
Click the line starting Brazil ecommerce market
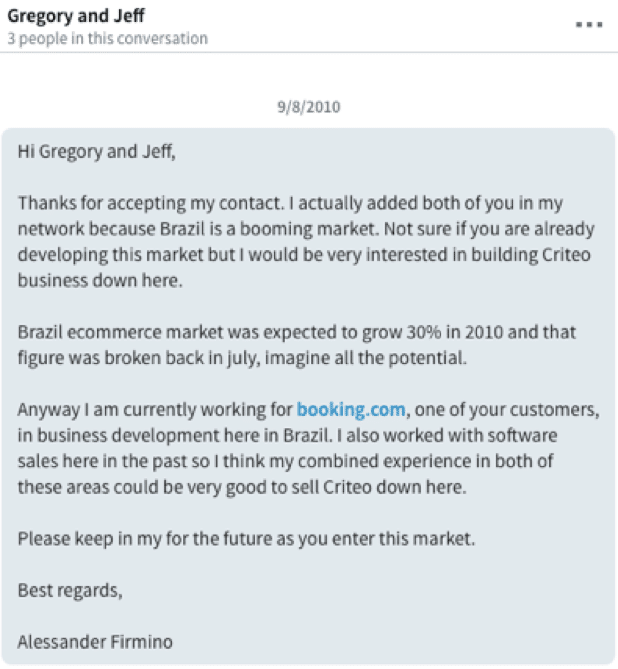point(297,332)
